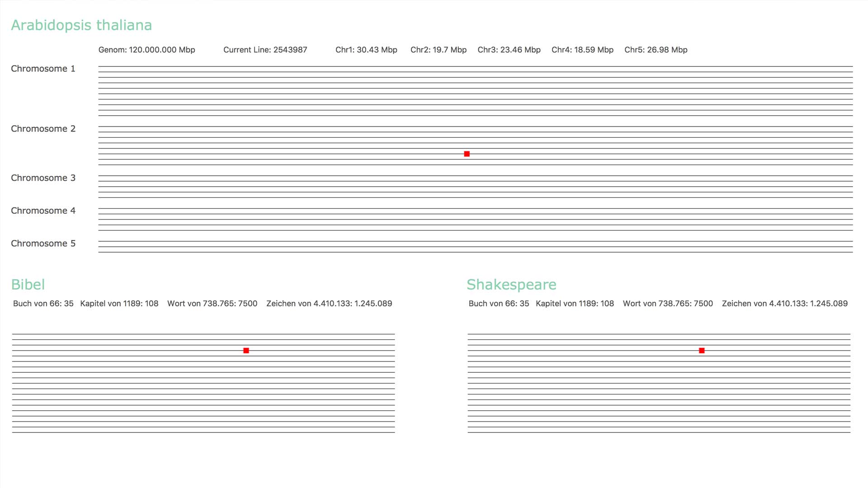
Task: Click the Chr2: 19.7 Mbp value
Action: coord(438,50)
